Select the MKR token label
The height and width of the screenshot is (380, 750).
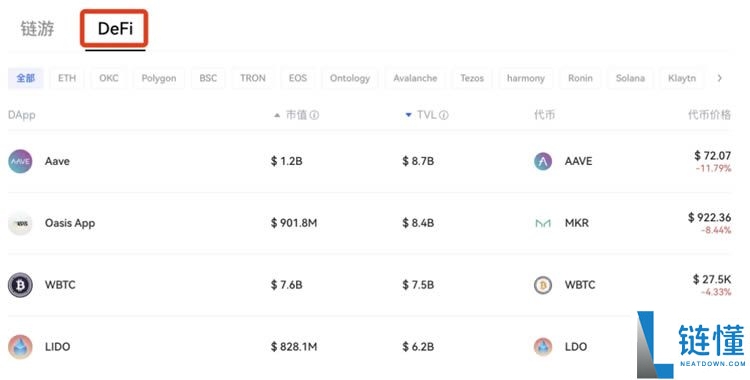point(577,223)
